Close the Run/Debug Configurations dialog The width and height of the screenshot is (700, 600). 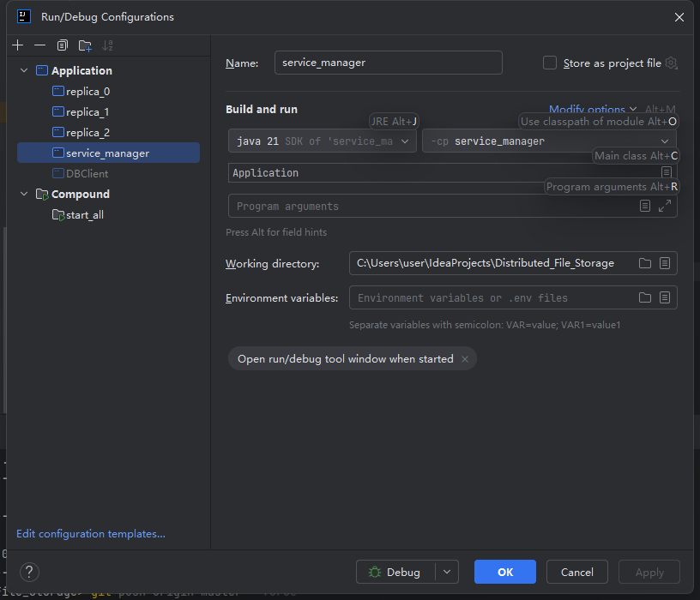(679, 17)
